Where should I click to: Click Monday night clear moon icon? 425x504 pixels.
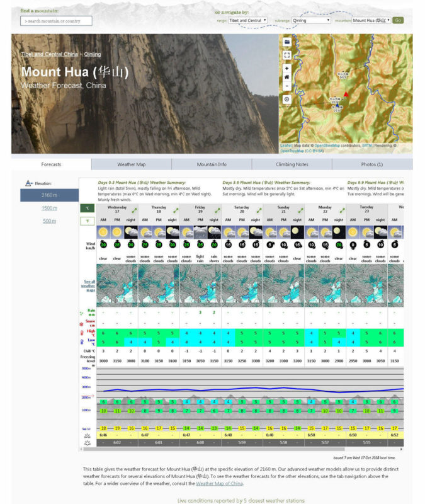[x=339, y=232]
